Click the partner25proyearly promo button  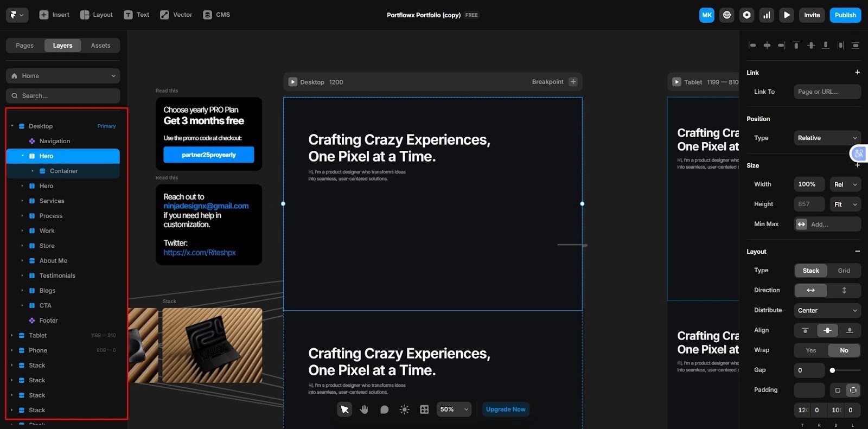(x=209, y=155)
